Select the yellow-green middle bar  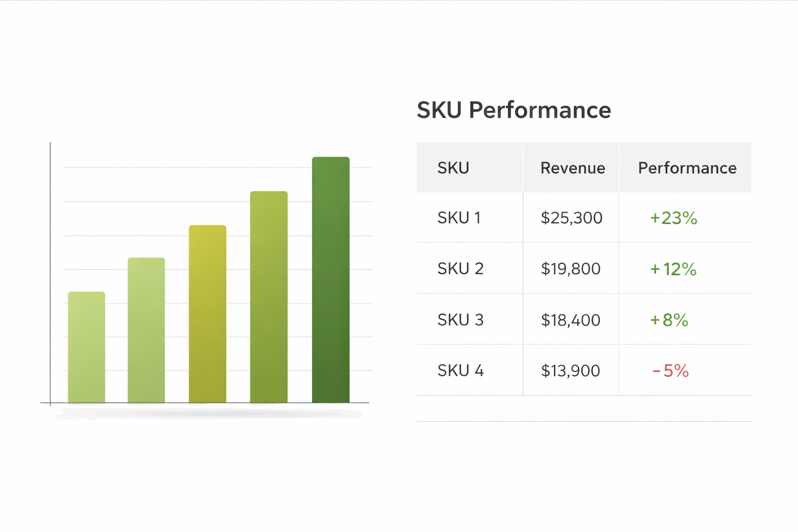[x=207, y=314]
